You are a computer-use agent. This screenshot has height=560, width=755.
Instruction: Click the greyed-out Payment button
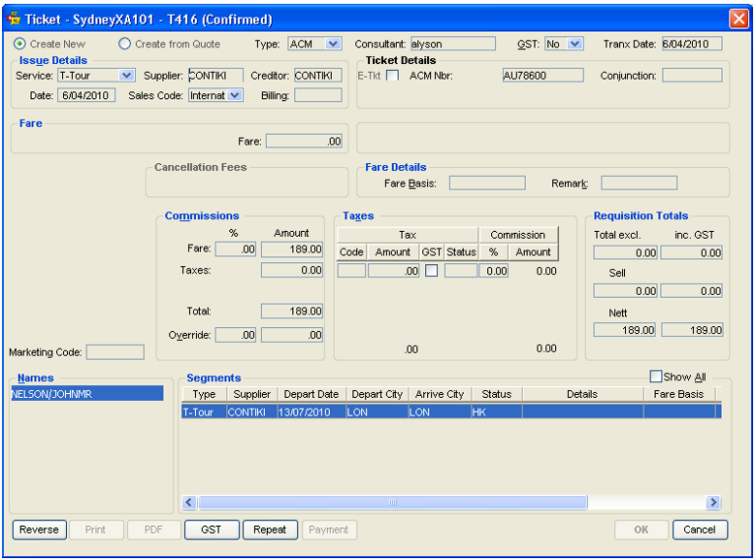329,530
